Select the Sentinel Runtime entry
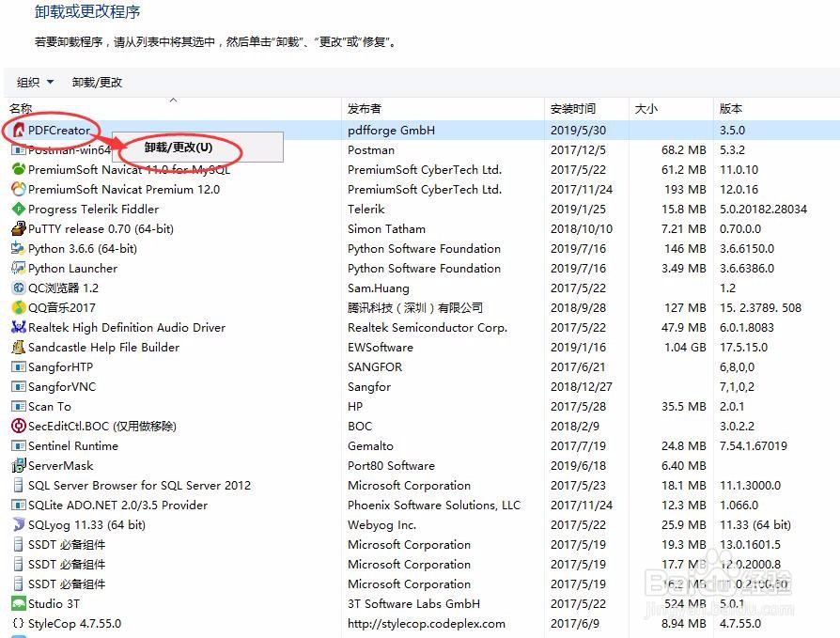The height and width of the screenshot is (638, 840). (73, 445)
